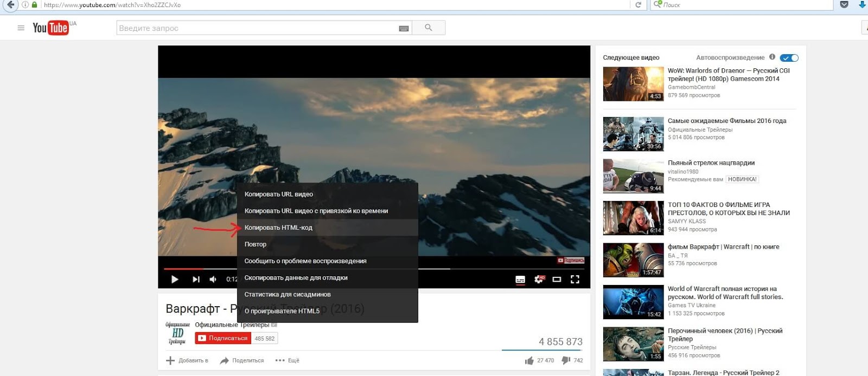The width and height of the screenshot is (868, 376).
Task: Click the green padlock security icon
Action: pos(35,5)
